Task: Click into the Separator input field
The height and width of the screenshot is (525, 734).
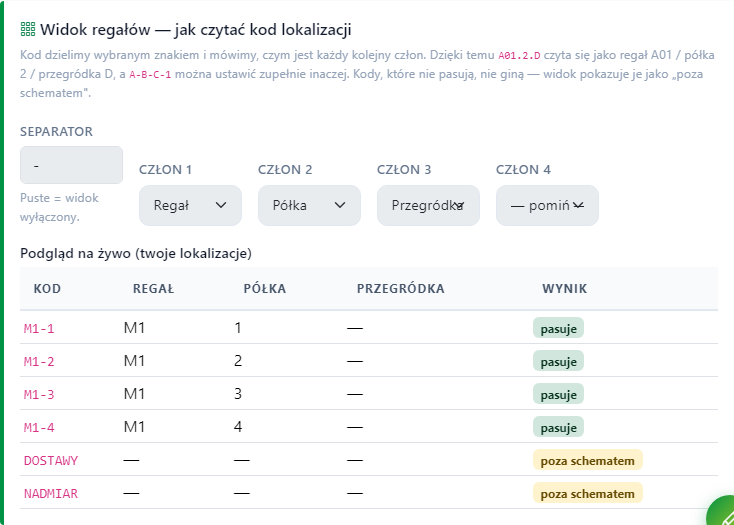Action: [x=71, y=165]
